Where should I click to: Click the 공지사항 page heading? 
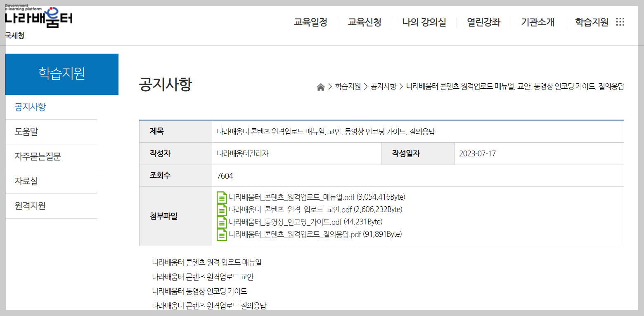(166, 85)
